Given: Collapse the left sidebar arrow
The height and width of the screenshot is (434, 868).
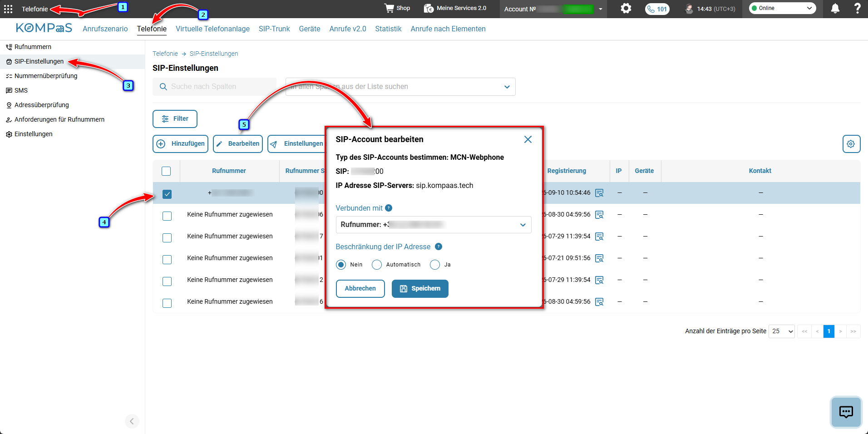Looking at the screenshot, I should (132, 421).
